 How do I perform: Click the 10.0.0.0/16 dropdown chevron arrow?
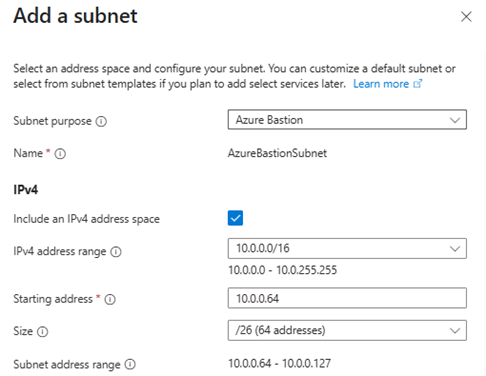pyautogui.click(x=455, y=249)
